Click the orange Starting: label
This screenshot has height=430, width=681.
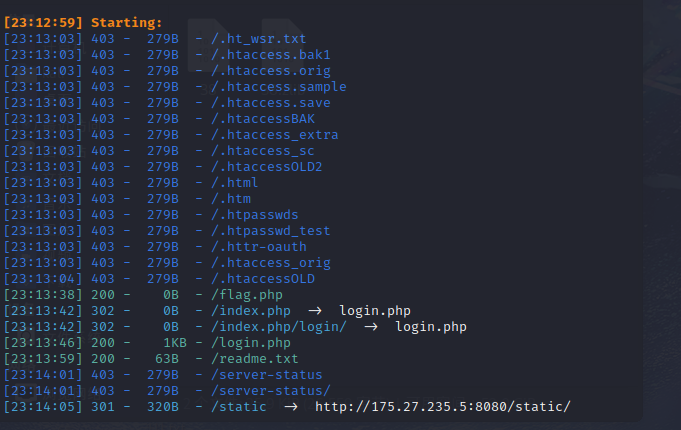(126, 22)
